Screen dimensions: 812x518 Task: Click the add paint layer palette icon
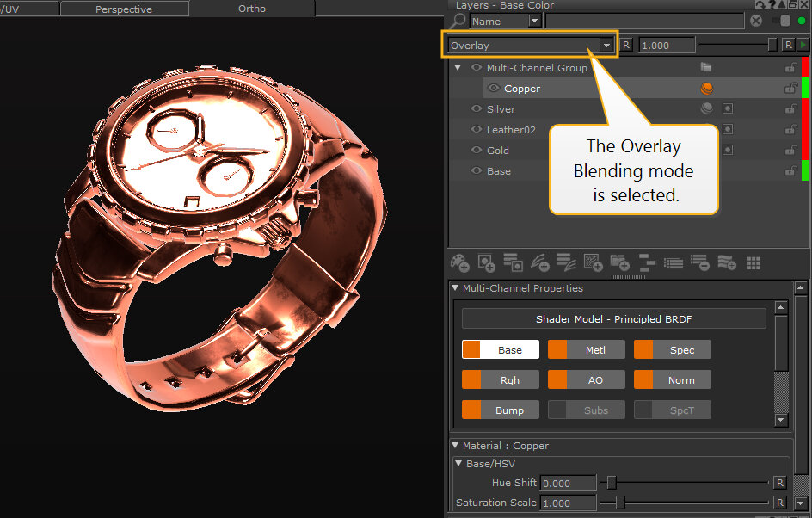point(460,263)
